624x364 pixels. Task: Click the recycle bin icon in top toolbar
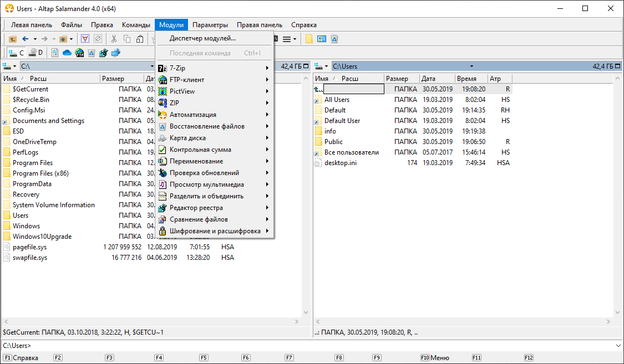pyautogui.click(x=334, y=39)
